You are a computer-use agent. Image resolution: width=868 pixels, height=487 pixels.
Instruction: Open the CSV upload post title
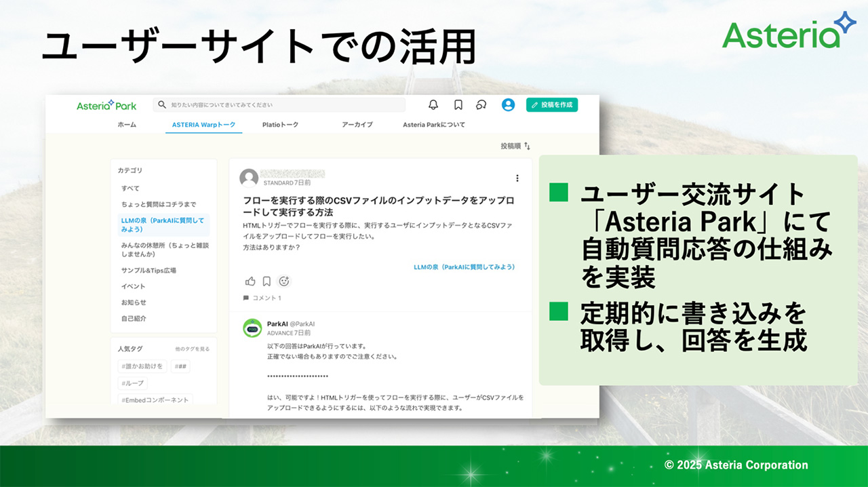click(379, 207)
